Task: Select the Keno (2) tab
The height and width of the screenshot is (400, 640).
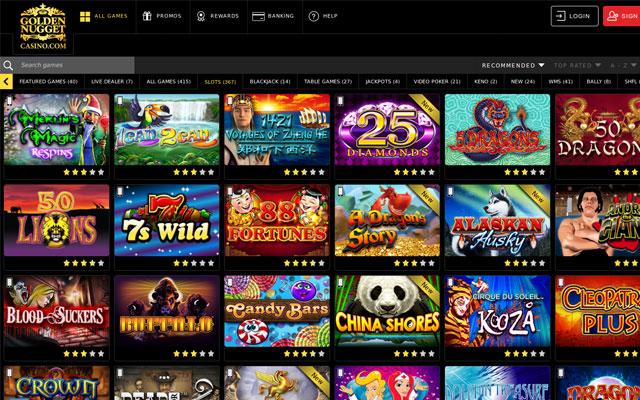Action: [486, 82]
